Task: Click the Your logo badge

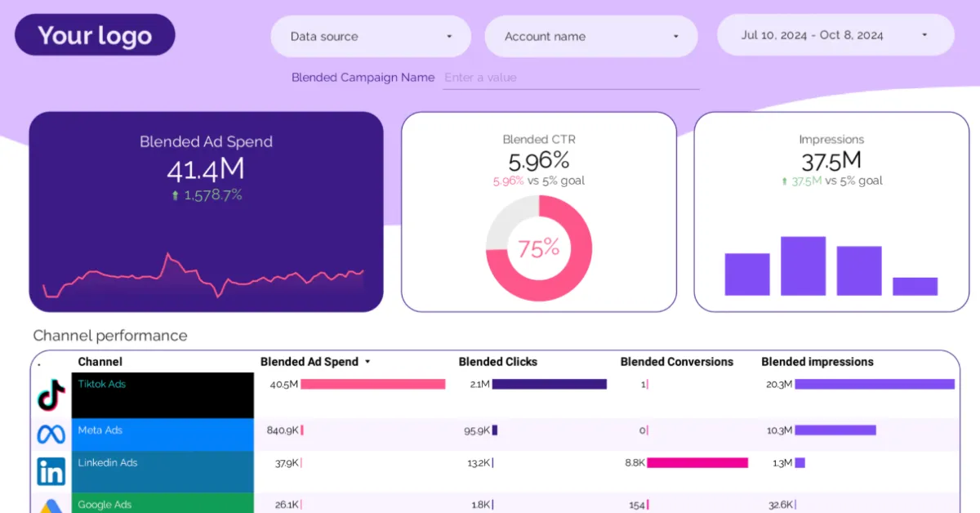Action: [x=95, y=34]
